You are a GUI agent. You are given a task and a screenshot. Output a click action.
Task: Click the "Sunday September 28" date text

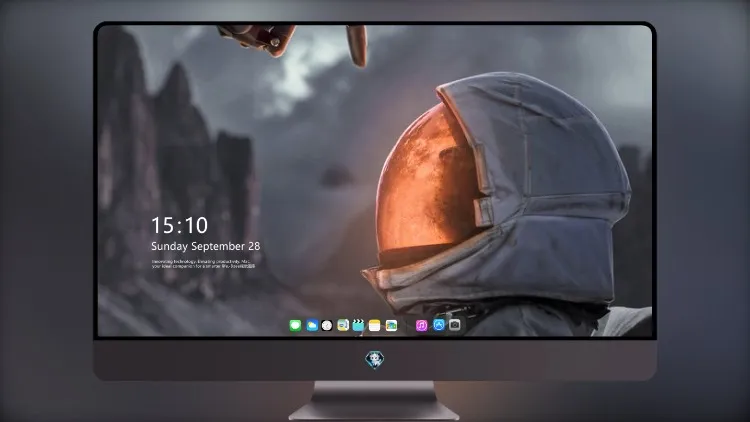[206, 246]
